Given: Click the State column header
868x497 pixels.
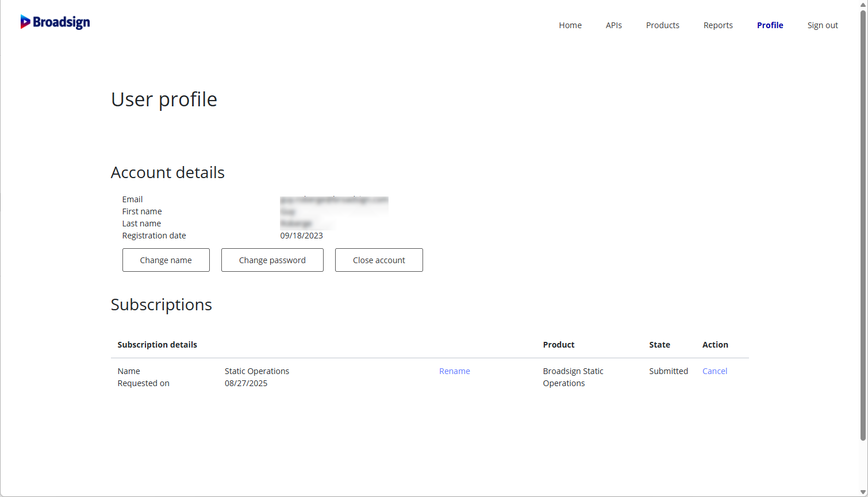Looking at the screenshot, I should [659, 345].
